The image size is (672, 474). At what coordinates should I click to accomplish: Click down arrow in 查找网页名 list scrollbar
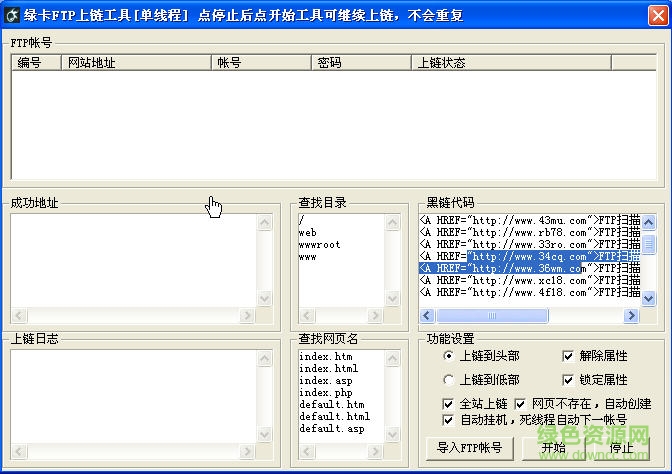pyautogui.click(x=392, y=435)
